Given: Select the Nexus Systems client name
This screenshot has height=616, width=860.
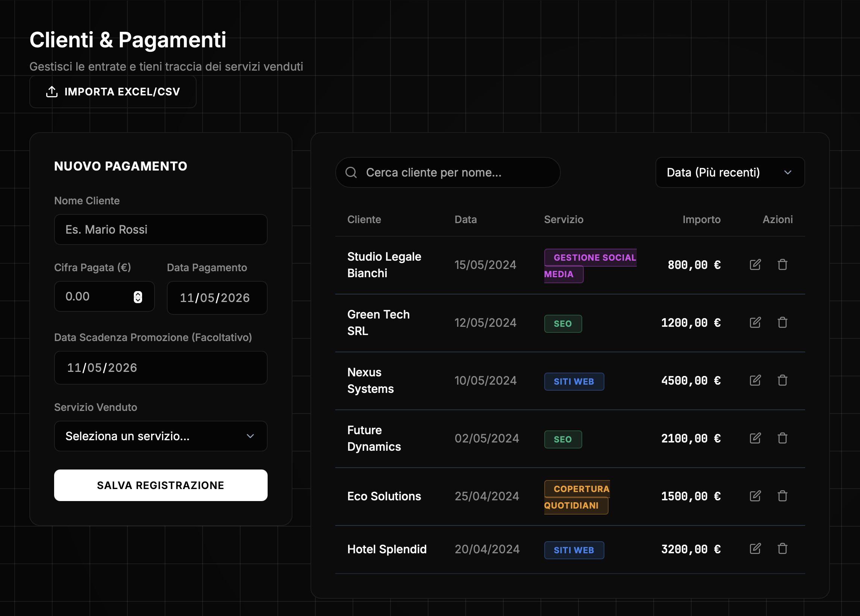Looking at the screenshot, I should pos(371,380).
